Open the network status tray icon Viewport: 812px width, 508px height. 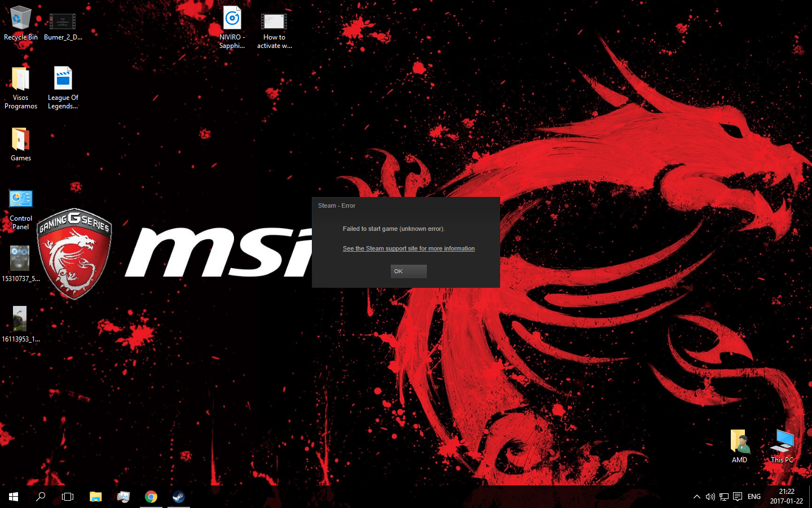tap(724, 497)
